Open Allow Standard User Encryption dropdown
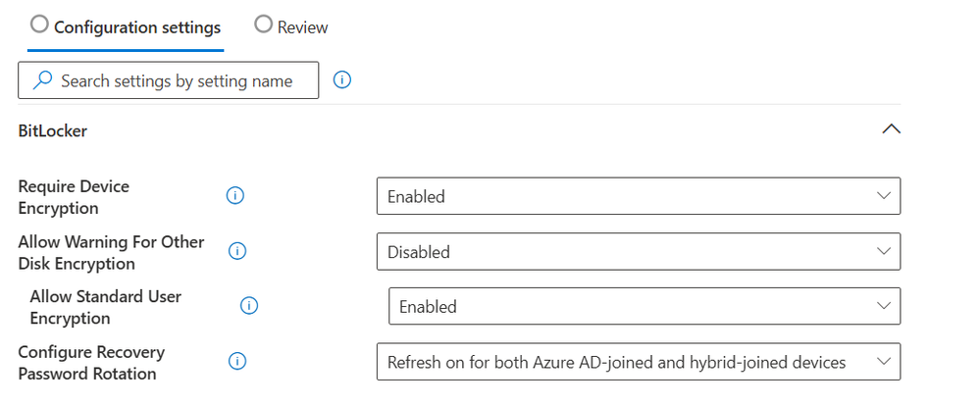Screen dimensions: 980x406 coord(645,306)
